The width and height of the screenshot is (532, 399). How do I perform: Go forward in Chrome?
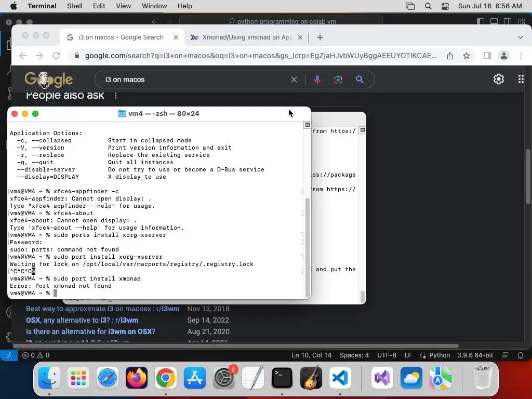39,56
